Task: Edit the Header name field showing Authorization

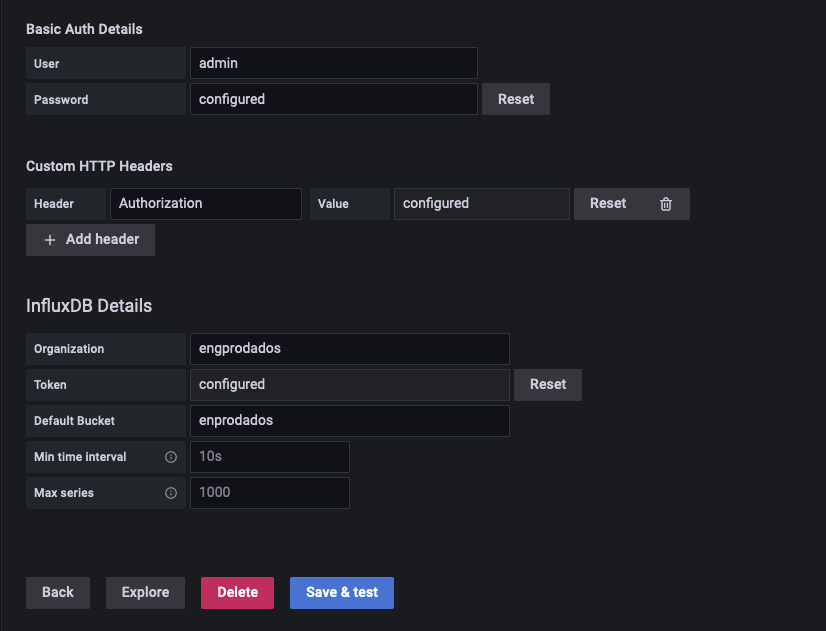Action: point(205,204)
